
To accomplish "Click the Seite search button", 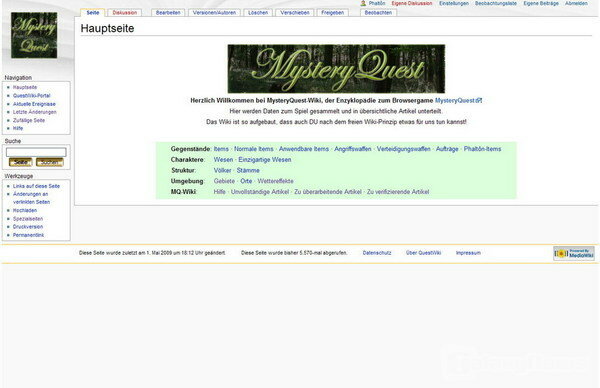I will coord(21,162).
